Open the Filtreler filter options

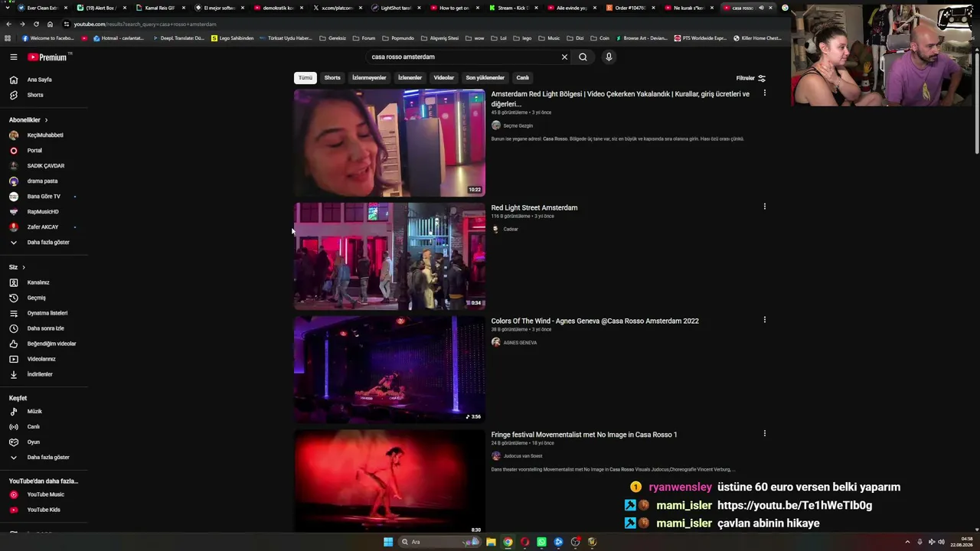point(750,78)
